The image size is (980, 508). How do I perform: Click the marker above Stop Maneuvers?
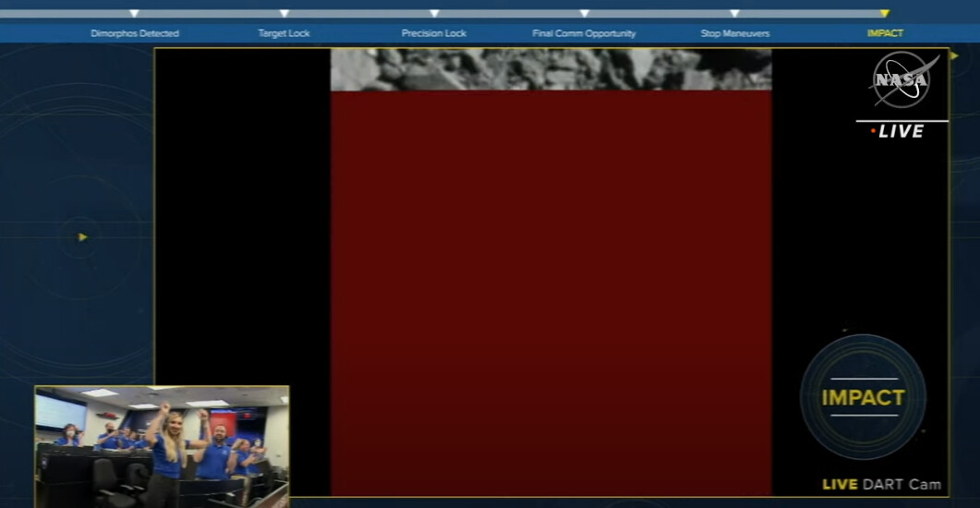point(734,14)
